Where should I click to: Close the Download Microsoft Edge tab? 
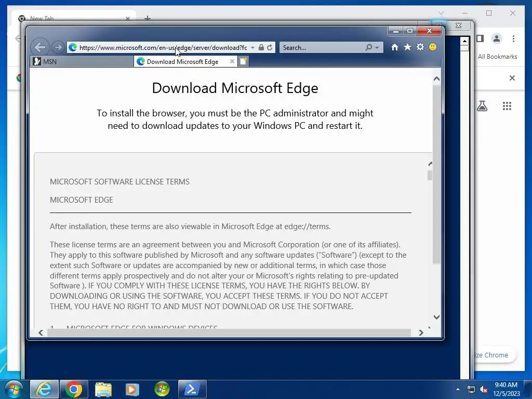(232, 61)
